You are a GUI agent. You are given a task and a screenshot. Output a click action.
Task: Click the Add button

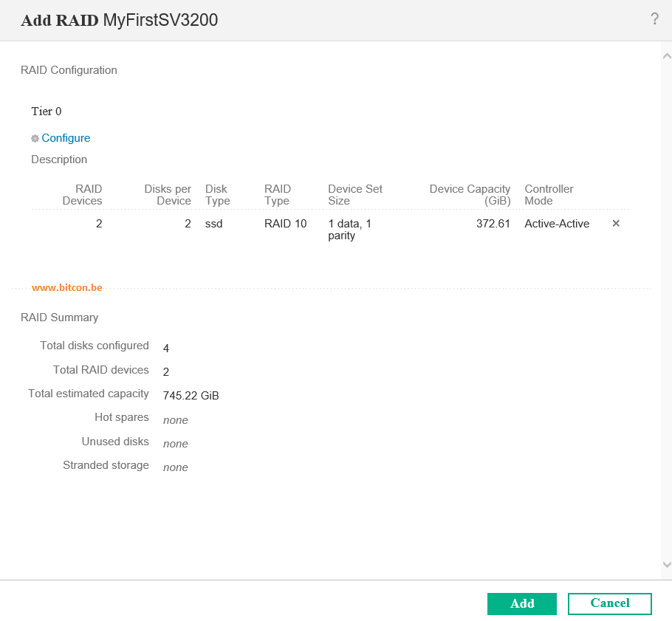(521, 603)
